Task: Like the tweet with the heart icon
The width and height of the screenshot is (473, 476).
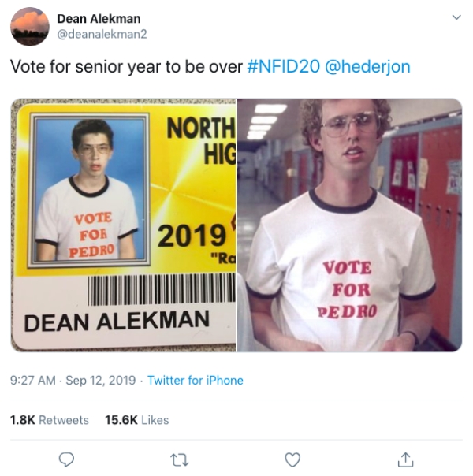Action: pyautogui.click(x=292, y=459)
